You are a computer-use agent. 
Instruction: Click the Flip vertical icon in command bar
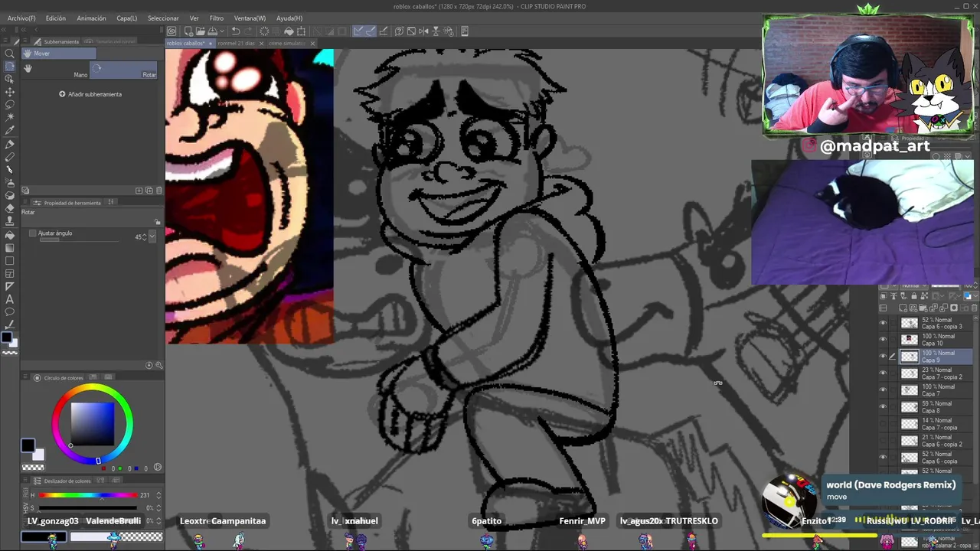coord(436,31)
